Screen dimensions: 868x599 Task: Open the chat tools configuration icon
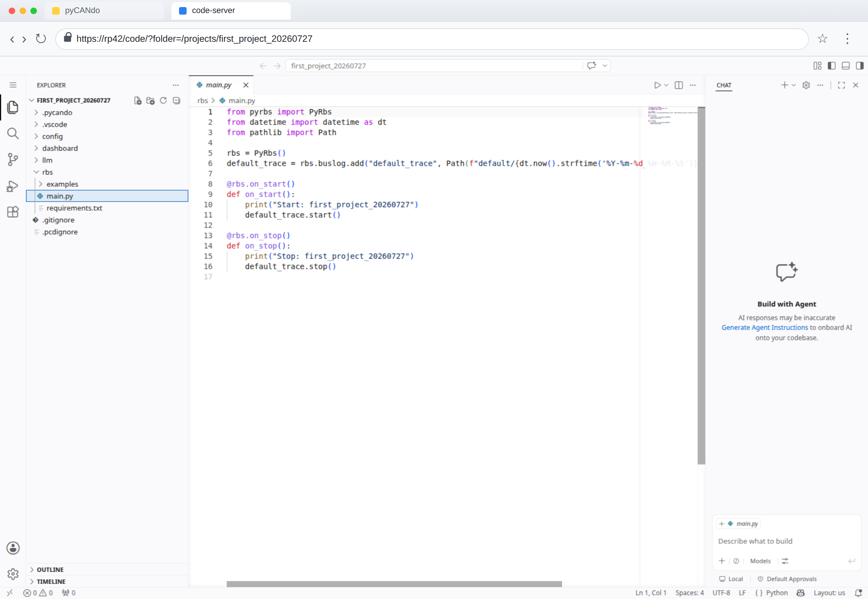pos(785,561)
